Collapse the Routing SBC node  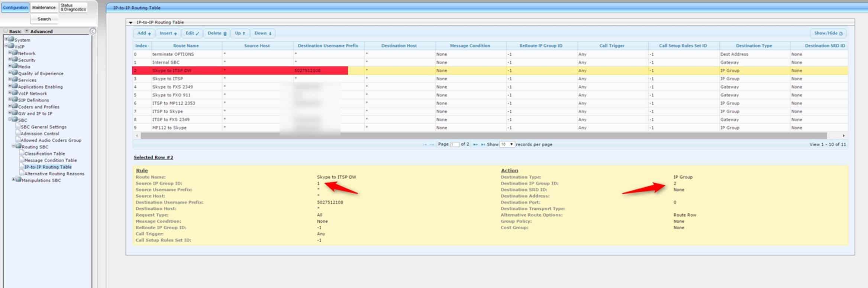[14, 146]
